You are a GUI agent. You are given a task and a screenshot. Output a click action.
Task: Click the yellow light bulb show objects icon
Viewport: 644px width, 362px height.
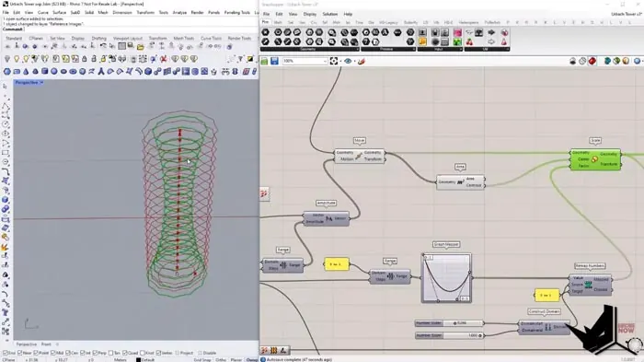[x=17, y=59]
